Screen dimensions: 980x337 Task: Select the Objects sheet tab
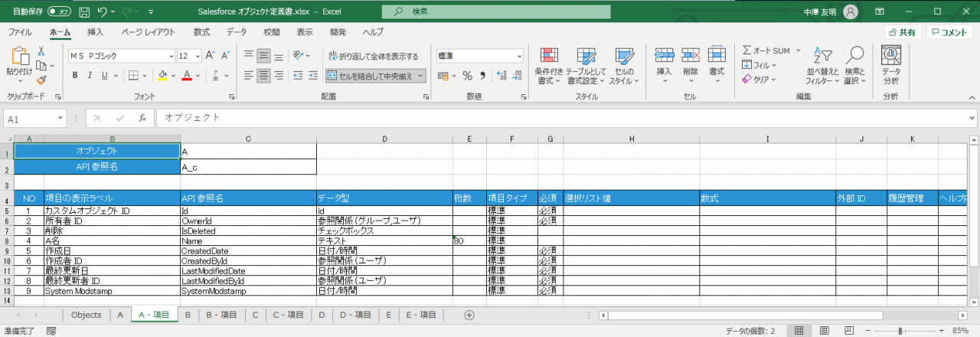pos(86,315)
